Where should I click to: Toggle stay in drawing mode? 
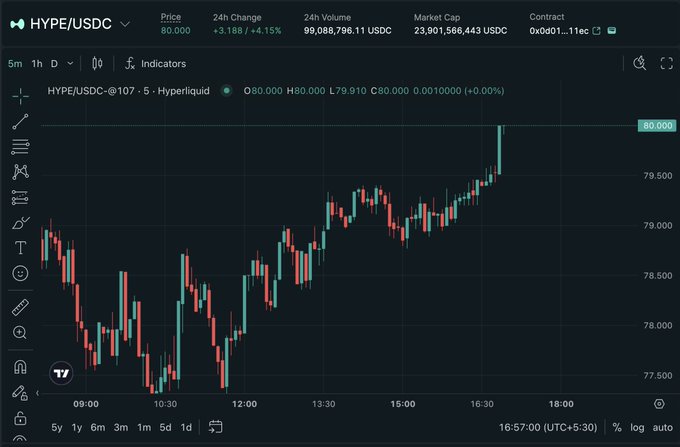[x=20, y=393]
